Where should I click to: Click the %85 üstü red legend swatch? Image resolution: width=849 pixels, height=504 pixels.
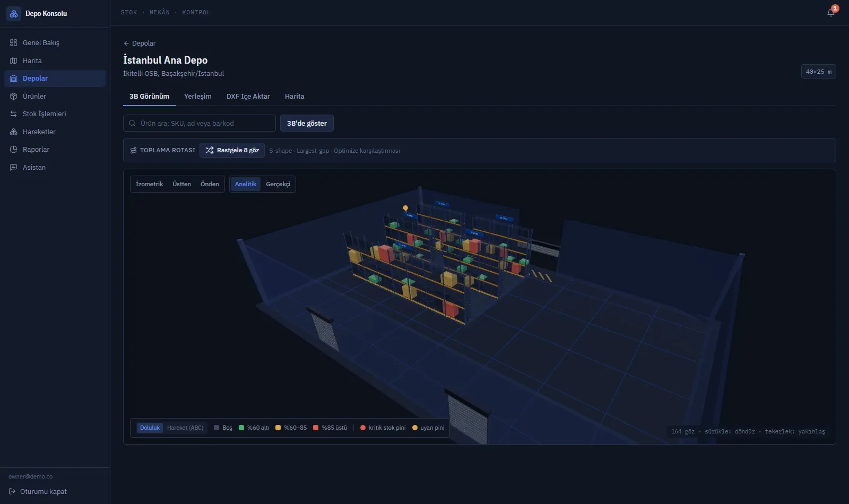[x=316, y=428]
